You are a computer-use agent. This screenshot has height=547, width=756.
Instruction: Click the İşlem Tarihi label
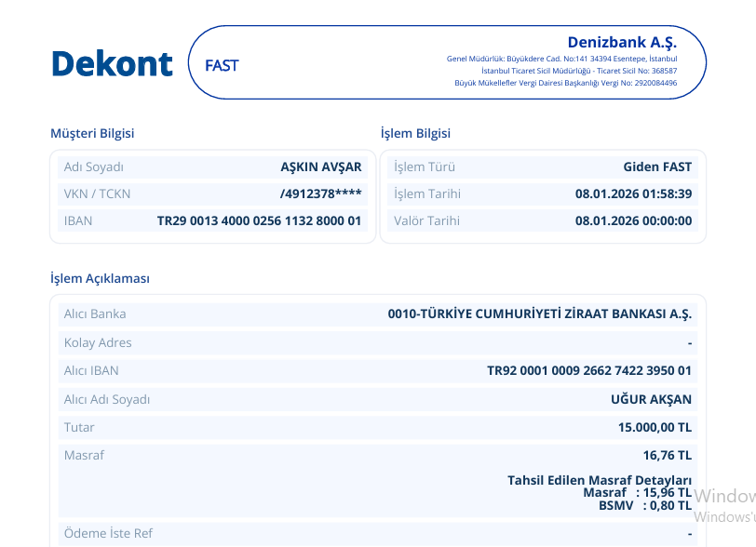point(427,193)
